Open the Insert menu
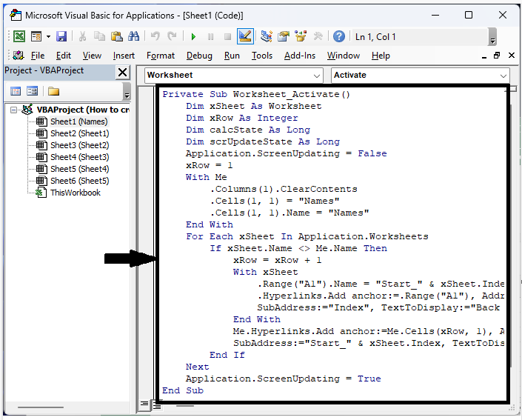 124,56
